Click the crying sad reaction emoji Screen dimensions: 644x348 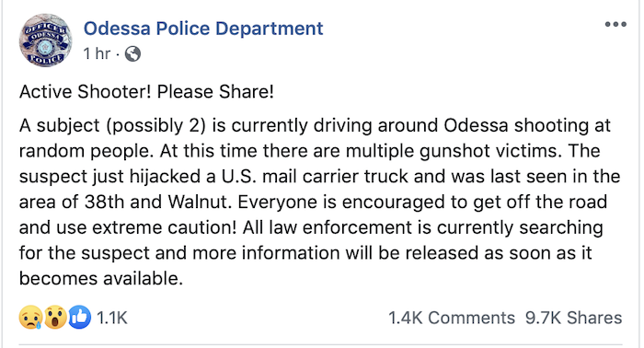click(30, 318)
